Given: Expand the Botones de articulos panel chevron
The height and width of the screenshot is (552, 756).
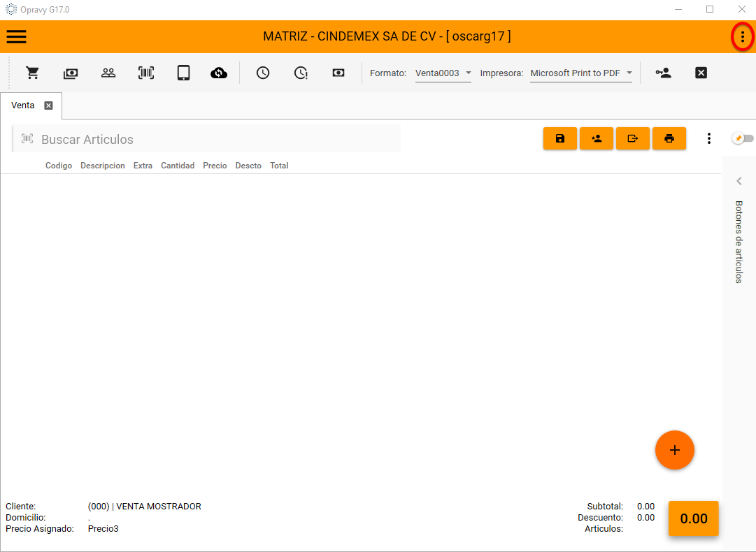Looking at the screenshot, I should 739,181.
